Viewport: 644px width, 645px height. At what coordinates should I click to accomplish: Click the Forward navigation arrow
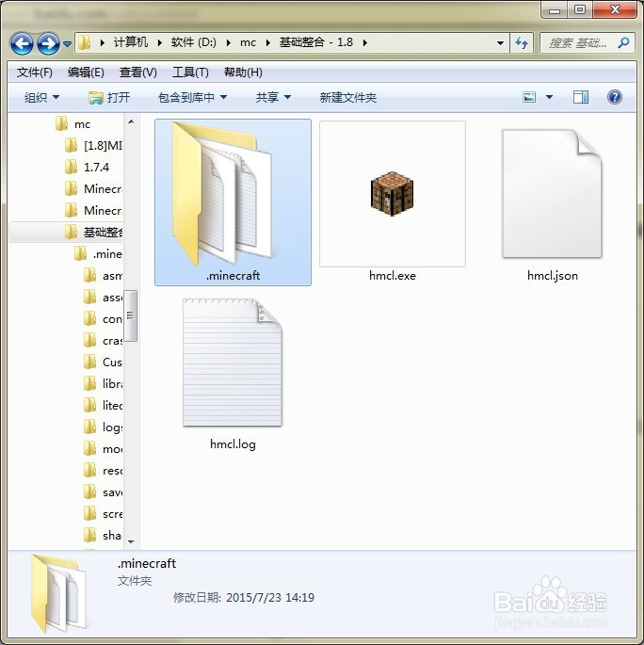48,43
